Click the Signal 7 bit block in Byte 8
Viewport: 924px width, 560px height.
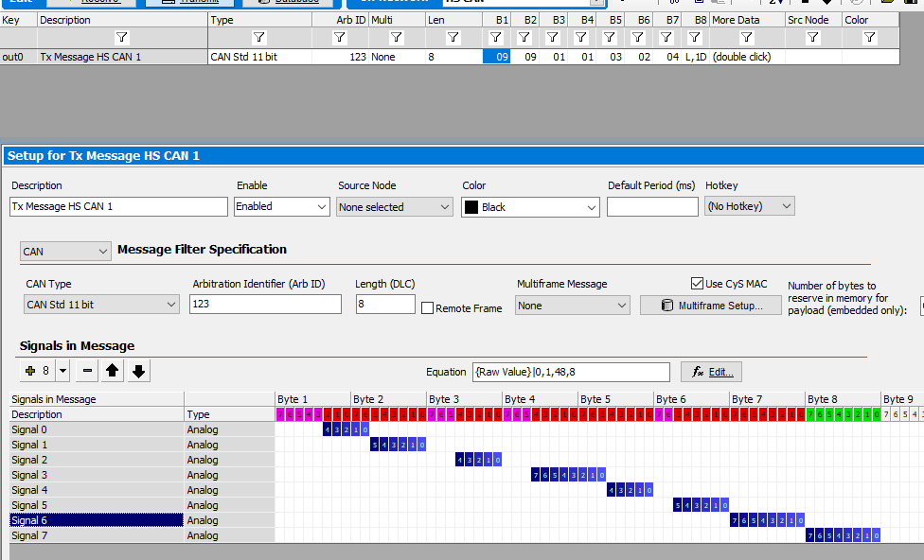coord(844,535)
